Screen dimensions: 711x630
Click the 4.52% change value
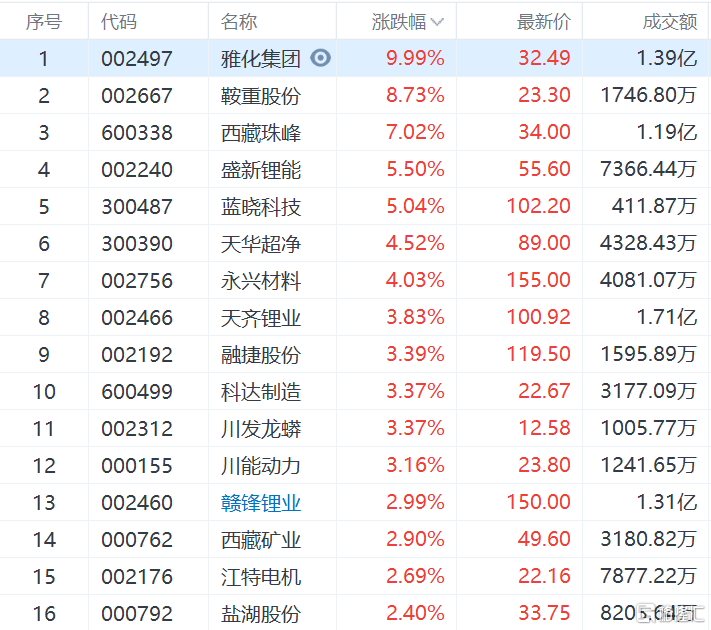(x=415, y=243)
